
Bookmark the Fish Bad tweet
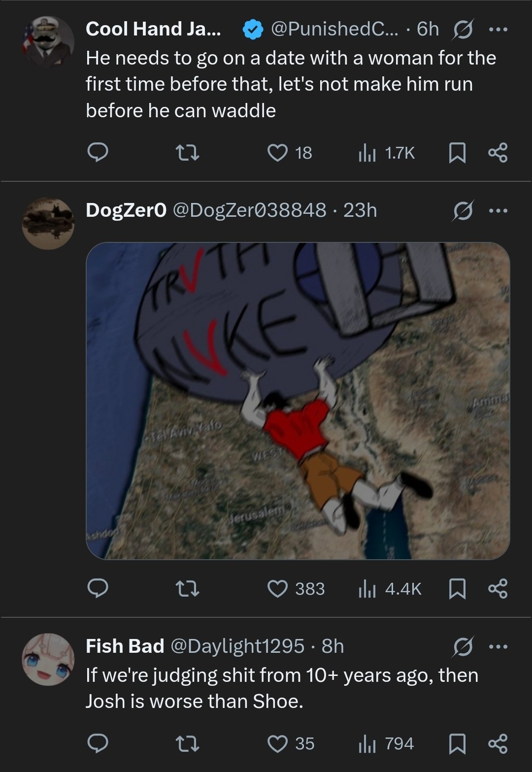(457, 743)
